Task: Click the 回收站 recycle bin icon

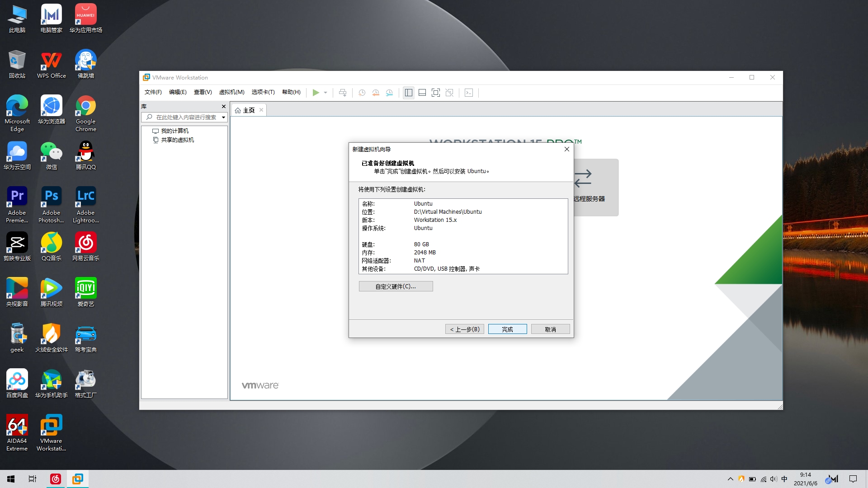Action: (17, 65)
